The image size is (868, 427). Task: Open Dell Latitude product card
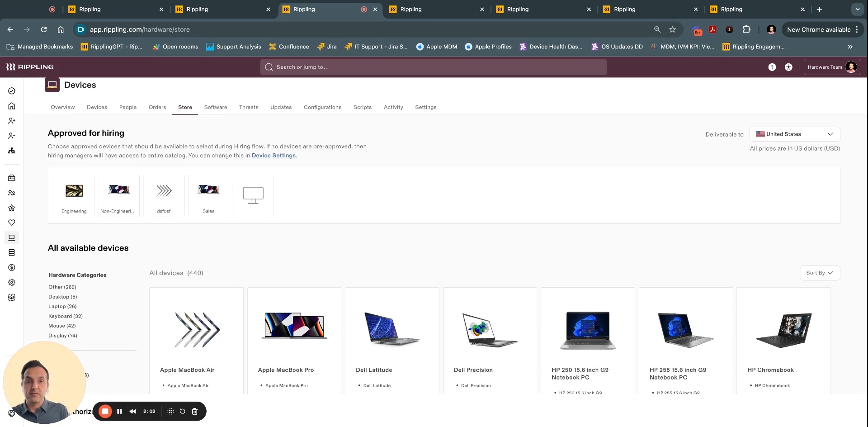click(x=392, y=340)
